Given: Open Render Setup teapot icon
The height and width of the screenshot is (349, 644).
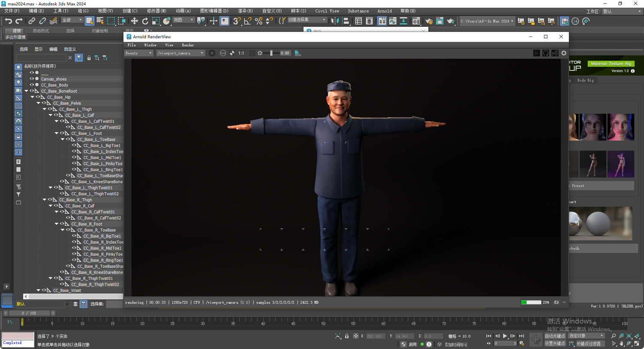Looking at the screenshot, I should pyautogui.click(x=429, y=21).
